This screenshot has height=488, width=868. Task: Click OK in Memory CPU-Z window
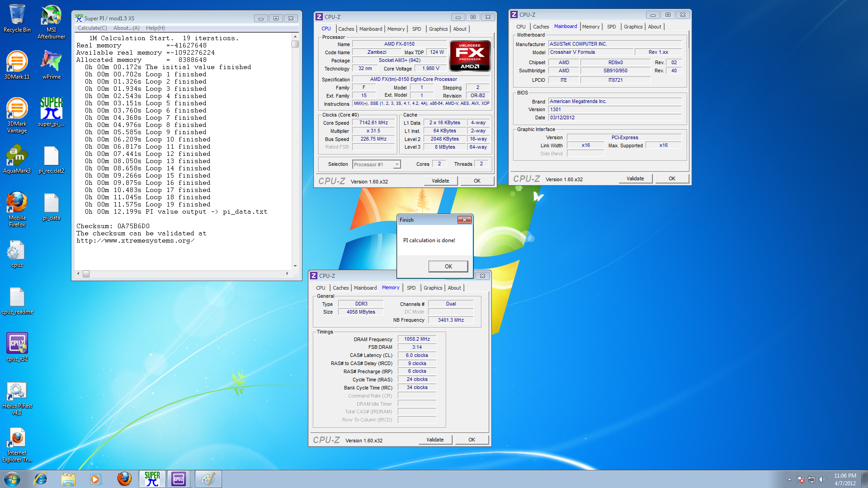472,440
